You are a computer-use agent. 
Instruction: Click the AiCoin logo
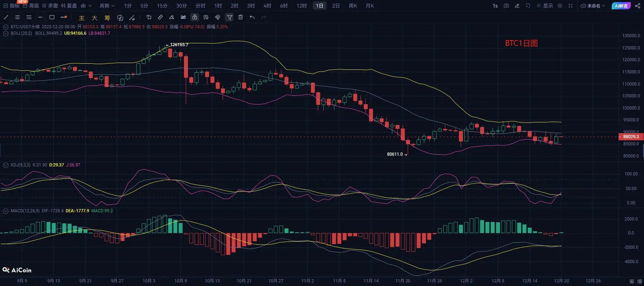(17, 270)
